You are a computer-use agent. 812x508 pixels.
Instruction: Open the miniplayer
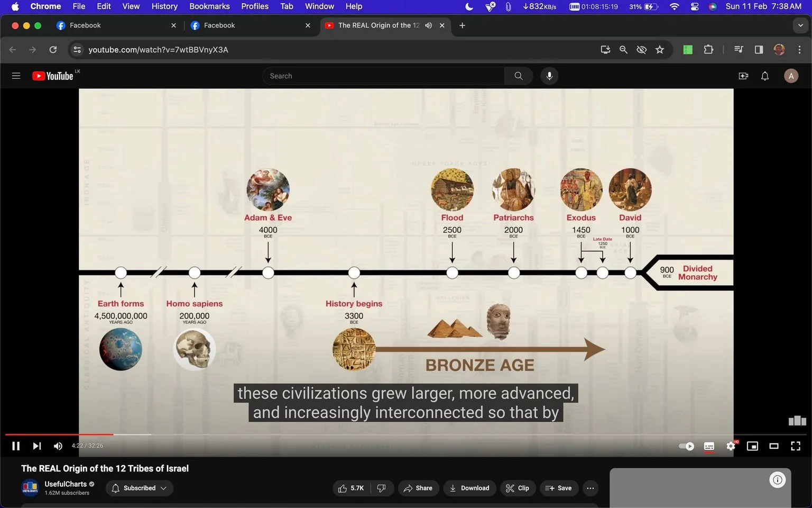752,446
